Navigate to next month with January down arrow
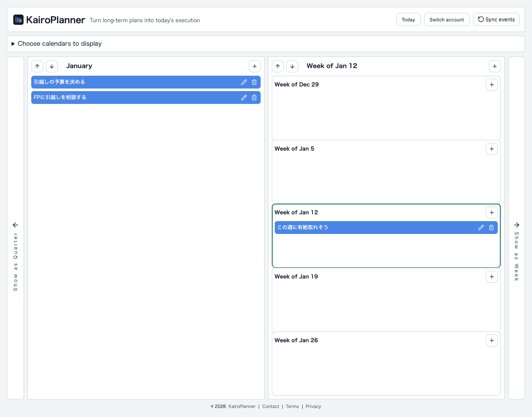 [52, 66]
